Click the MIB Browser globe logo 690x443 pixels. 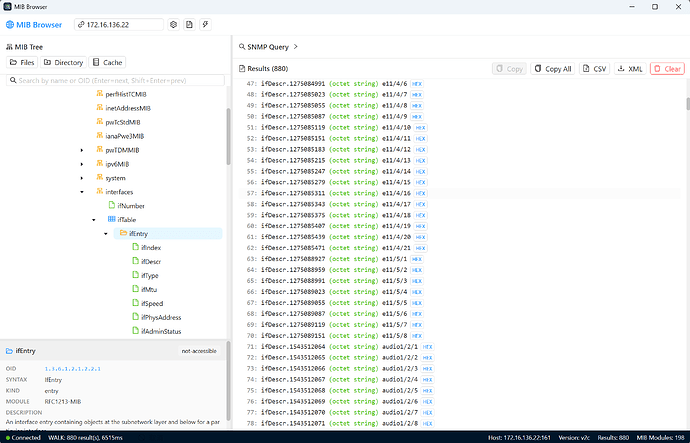tap(10, 25)
